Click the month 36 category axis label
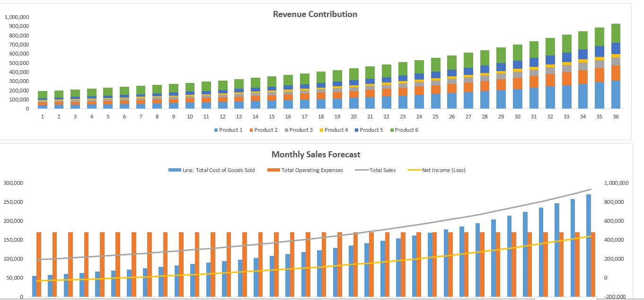The height and width of the screenshot is (300, 644). point(616,116)
